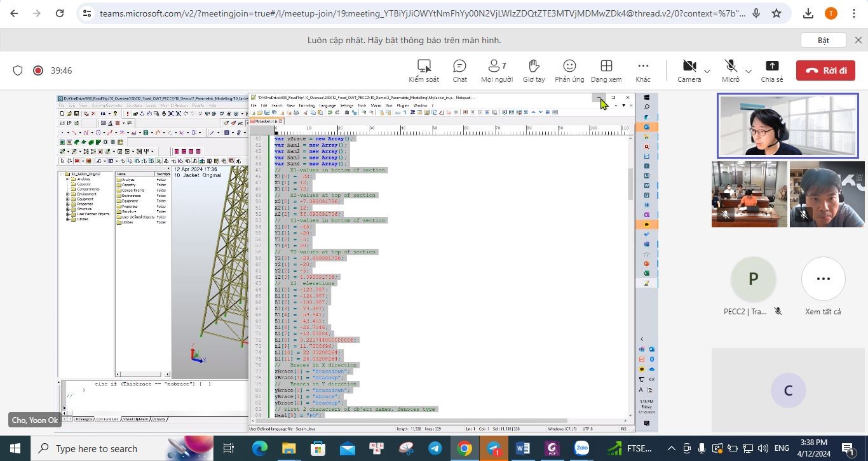Open Chrome profile avatar T
Viewport: 868px width, 461px height.
click(831, 13)
